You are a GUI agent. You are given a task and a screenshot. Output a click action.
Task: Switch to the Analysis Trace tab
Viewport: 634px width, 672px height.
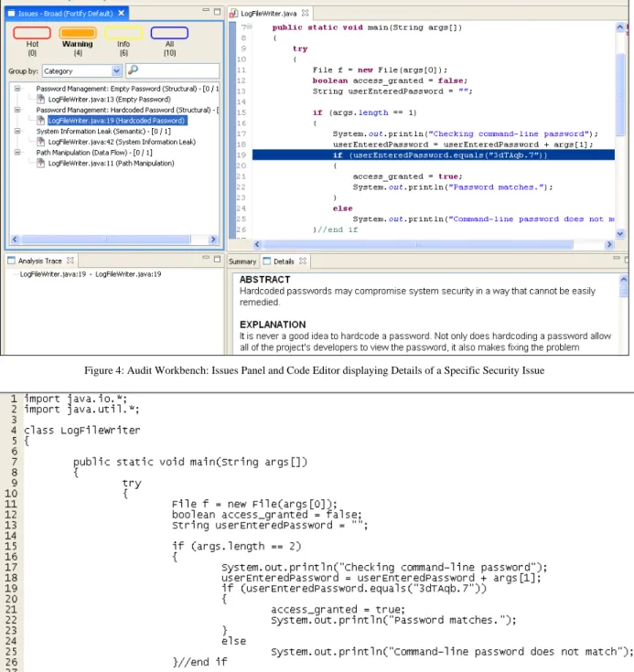(40, 261)
